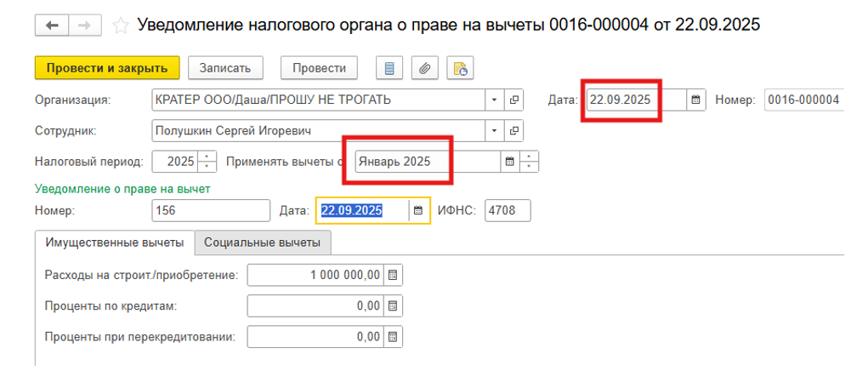Open the document report list icon
Image resolution: width=868 pixels, height=388 pixels.
[x=389, y=68]
